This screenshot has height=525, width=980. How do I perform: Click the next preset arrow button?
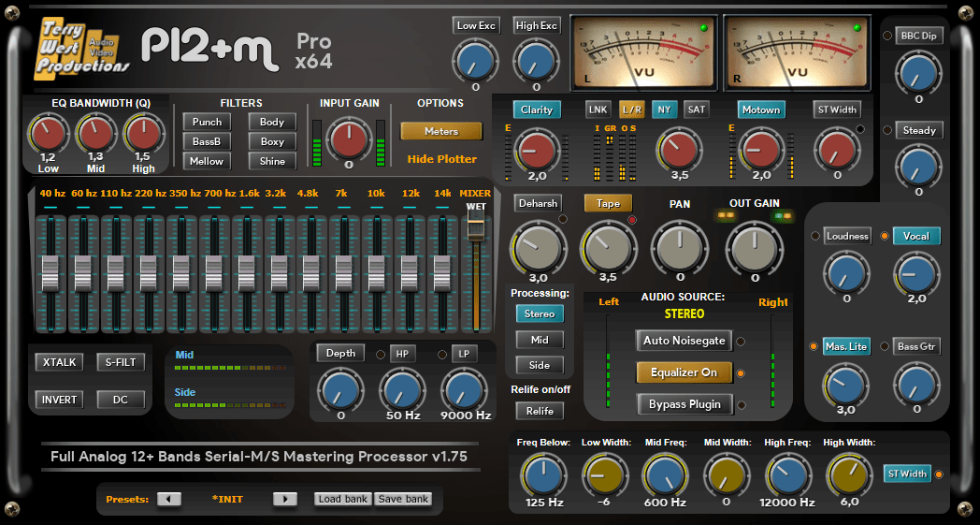(285, 499)
